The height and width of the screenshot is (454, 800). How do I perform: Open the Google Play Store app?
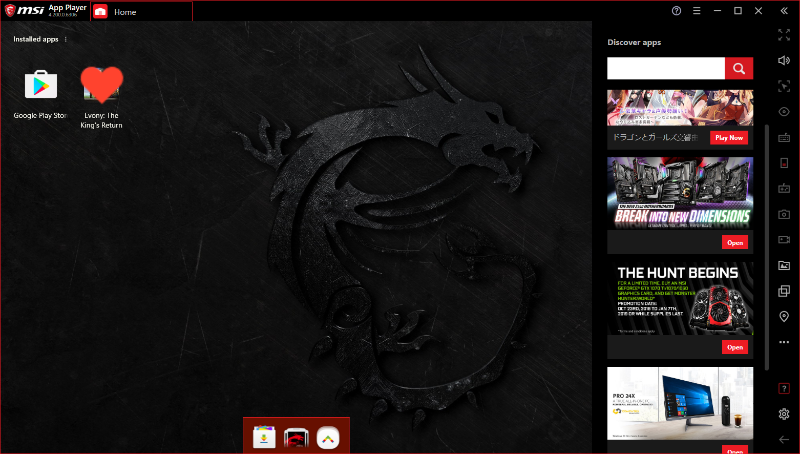pyautogui.click(x=41, y=85)
